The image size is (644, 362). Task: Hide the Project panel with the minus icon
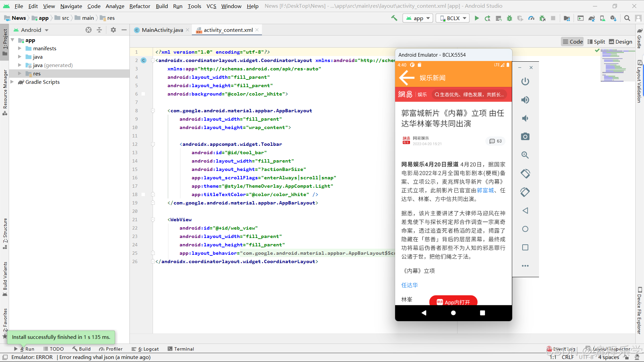point(124,30)
